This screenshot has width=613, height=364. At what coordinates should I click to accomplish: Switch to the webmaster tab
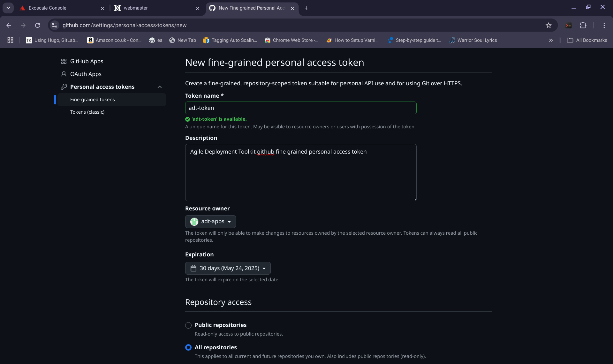tap(156, 8)
